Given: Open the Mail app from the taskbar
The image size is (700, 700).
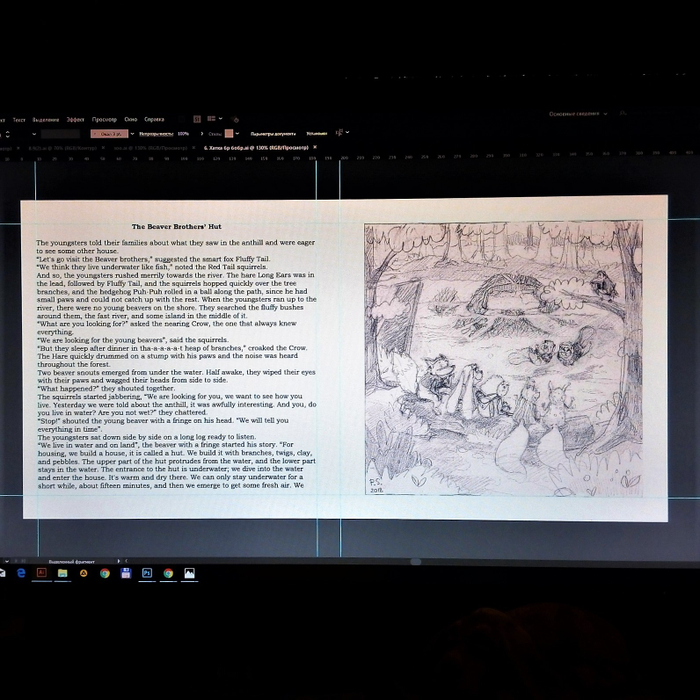Looking at the screenshot, I should coord(2,573).
